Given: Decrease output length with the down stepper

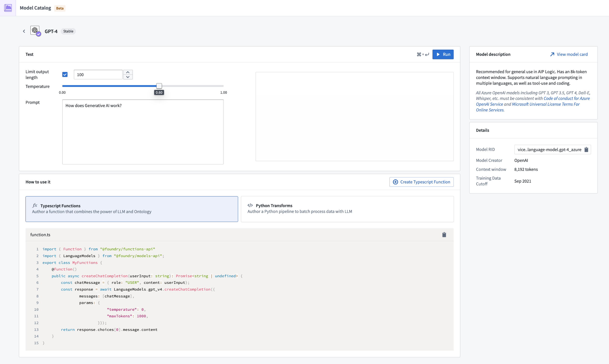Looking at the screenshot, I should pos(128,77).
